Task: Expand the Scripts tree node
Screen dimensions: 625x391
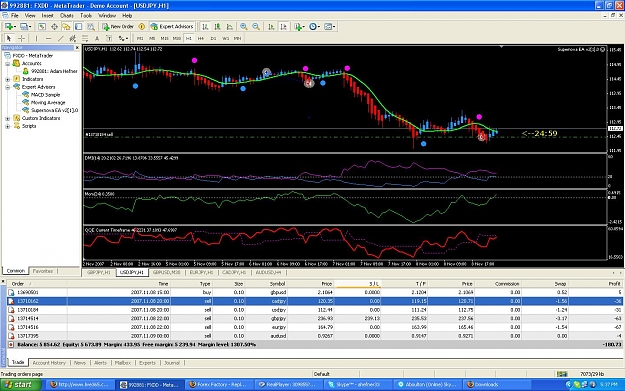Action: tap(7, 126)
